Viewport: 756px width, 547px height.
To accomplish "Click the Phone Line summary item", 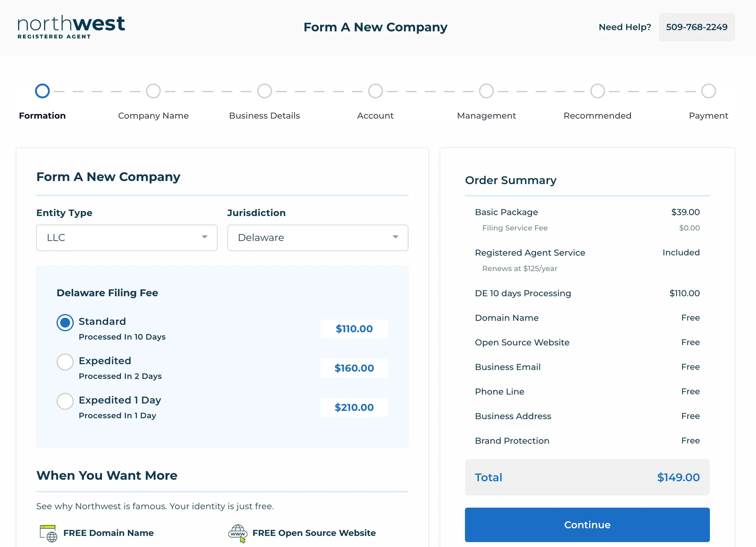I will click(587, 392).
